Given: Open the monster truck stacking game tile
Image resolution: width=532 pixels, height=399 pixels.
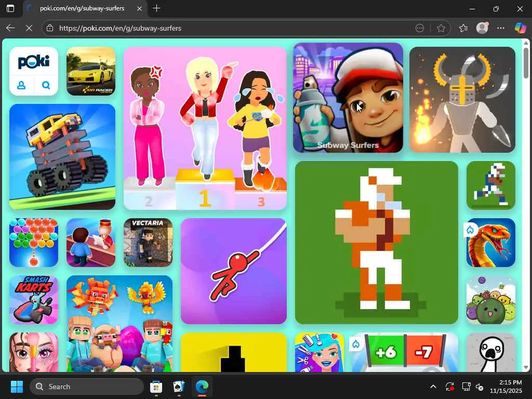Looking at the screenshot, I should (62, 157).
